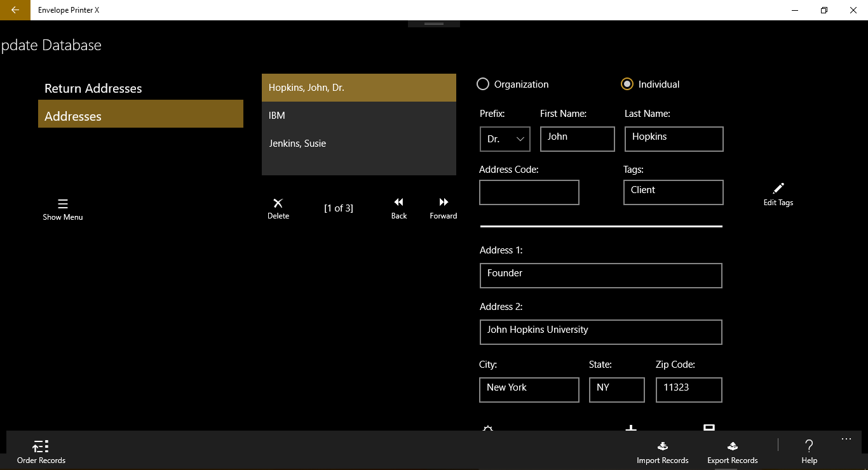
Task: Select Jenkins, Susie record
Action: [359, 144]
